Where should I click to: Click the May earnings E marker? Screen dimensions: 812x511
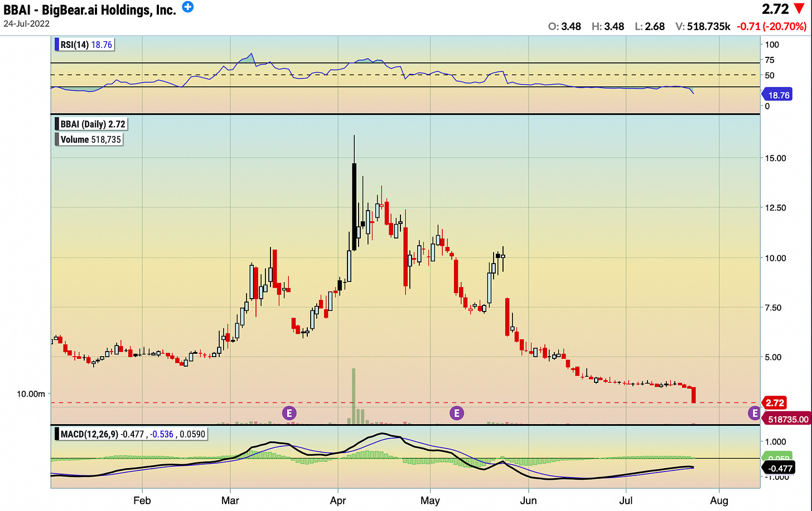tap(457, 413)
